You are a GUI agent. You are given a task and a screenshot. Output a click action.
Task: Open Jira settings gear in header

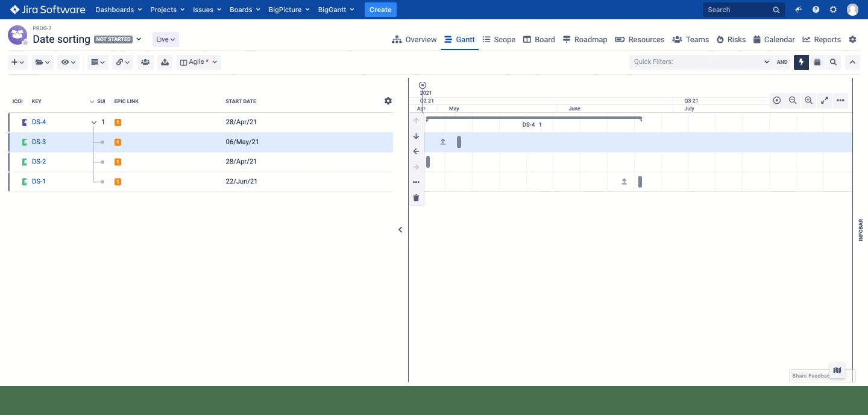(834, 10)
